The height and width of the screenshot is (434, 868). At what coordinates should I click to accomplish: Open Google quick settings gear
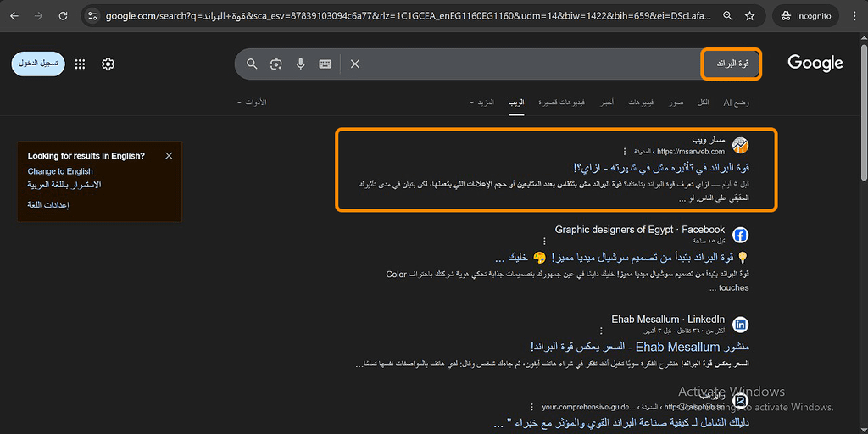click(x=108, y=64)
